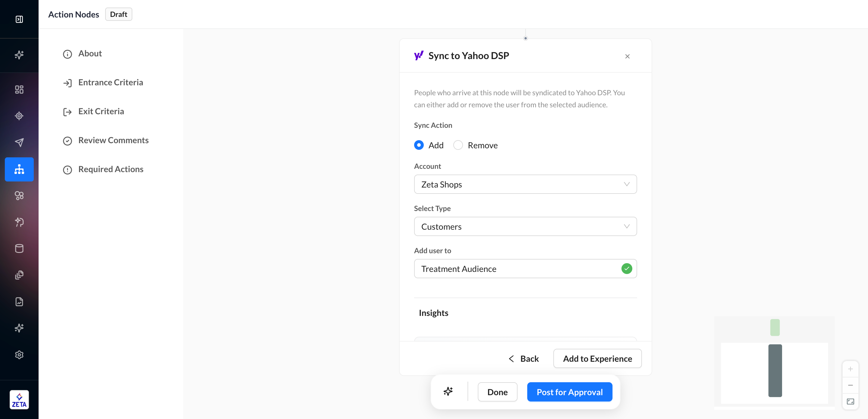Open the Entrance Criteria section
The height and width of the screenshot is (419, 868).
111,83
